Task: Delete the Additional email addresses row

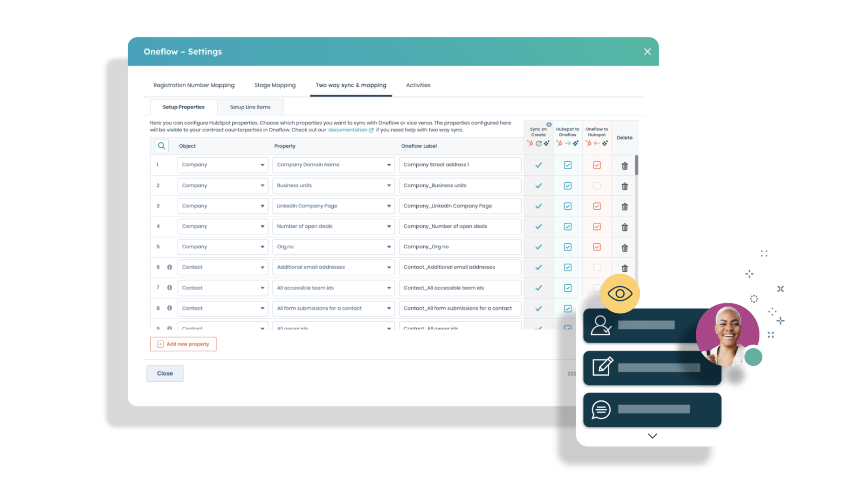Action: pos(625,268)
